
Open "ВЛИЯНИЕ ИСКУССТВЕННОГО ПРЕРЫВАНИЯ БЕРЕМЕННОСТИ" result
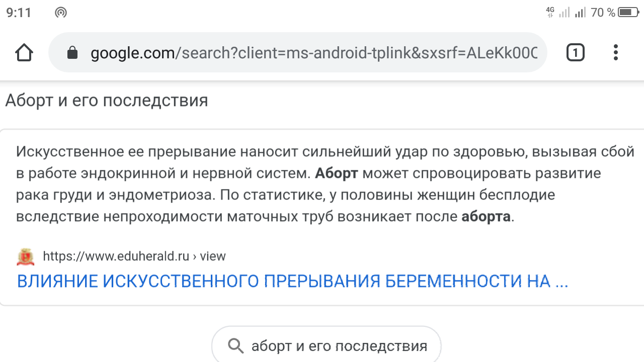pyautogui.click(x=293, y=282)
